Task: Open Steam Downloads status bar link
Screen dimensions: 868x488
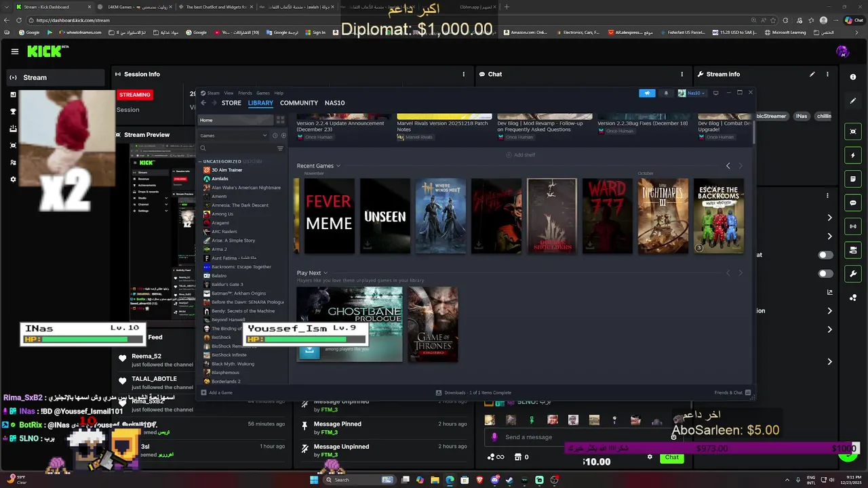Action: pyautogui.click(x=473, y=392)
